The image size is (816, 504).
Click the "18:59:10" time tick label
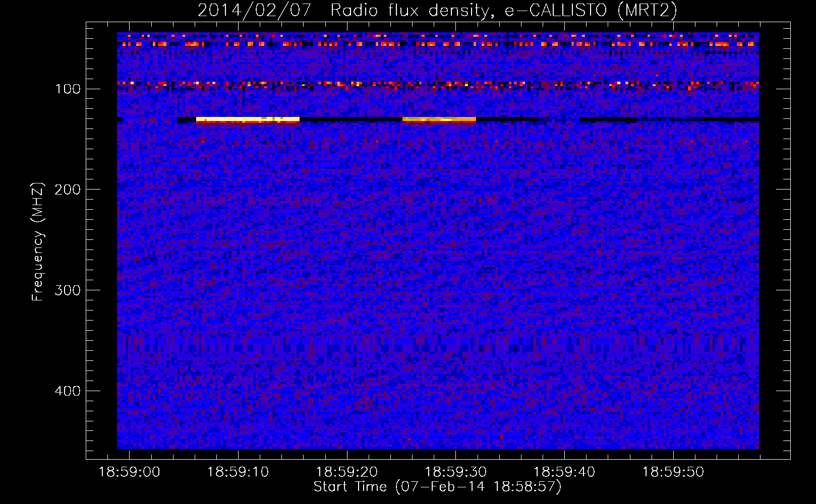click(x=238, y=472)
